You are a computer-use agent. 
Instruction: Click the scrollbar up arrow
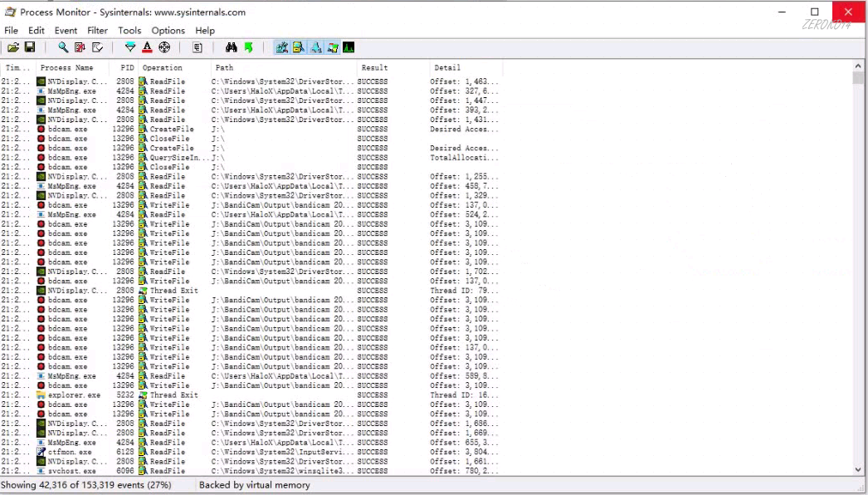coord(859,66)
